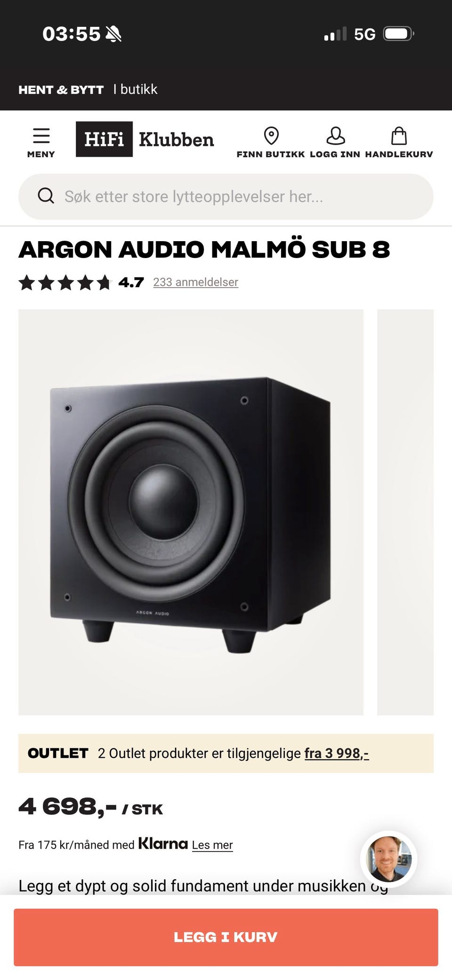Add product with 'Legg i kurv' button
The image size is (452, 980).
(226, 937)
